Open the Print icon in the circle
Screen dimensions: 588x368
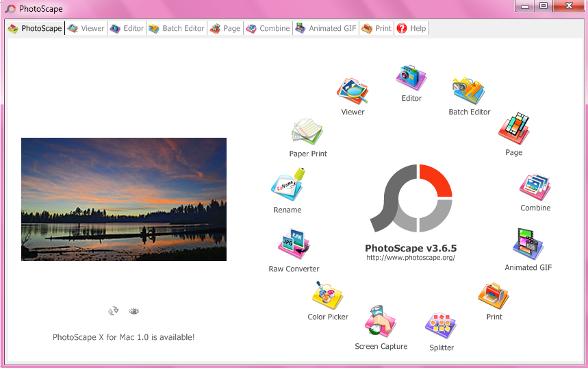point(494,296)
